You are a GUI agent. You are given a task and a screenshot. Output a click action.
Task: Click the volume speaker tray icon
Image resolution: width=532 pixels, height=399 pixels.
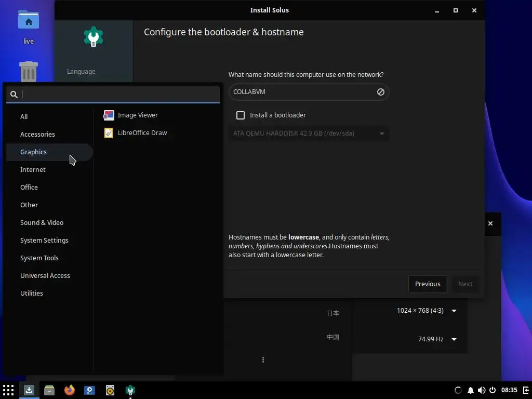[x=482, y=390]
